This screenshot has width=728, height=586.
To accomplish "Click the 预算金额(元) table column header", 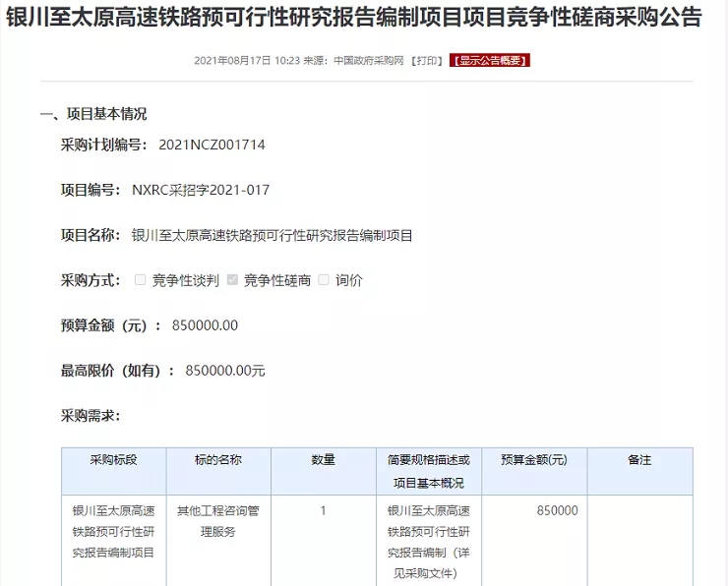I will pyautogui.click(x=534, y=460).
